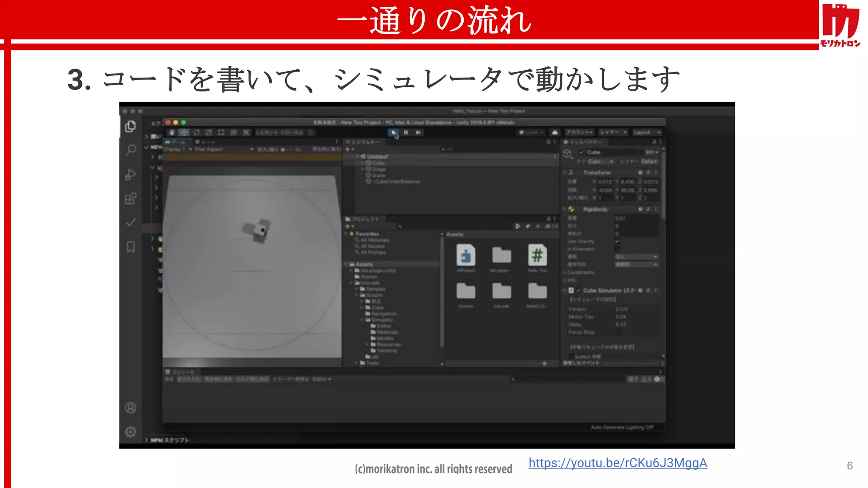Open the Display 1 dropdown
Image resolution: width=868 pixels, height=488 pixels.
pyautogui.click(x=178, y=149)
